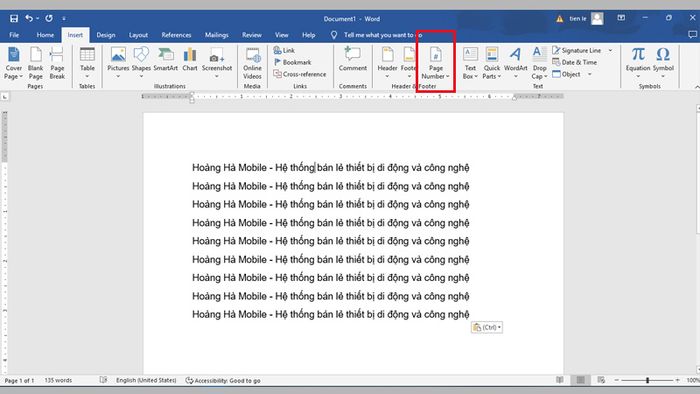700x394 pixels.
Task: Save the document with the floppy icon
Action: (14, 18)
